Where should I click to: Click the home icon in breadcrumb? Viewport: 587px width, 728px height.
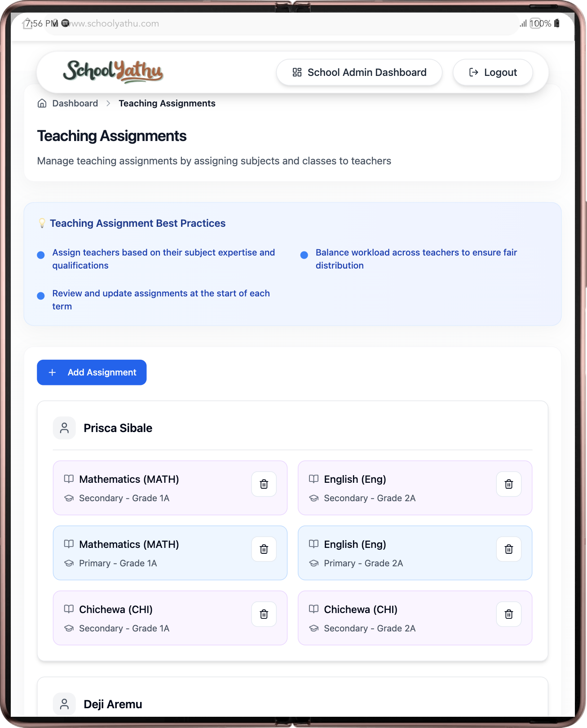click(42, 103)
